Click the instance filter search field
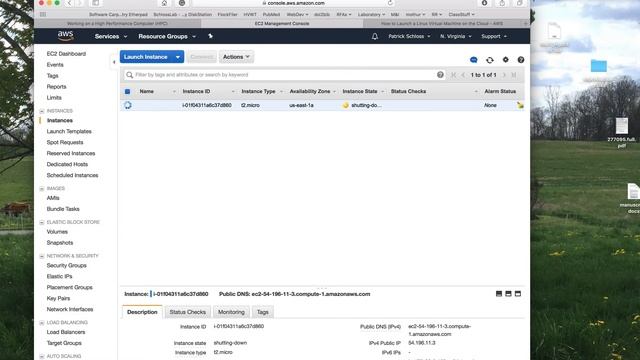Viewport: 640px width, 360px height. point(284,75)
